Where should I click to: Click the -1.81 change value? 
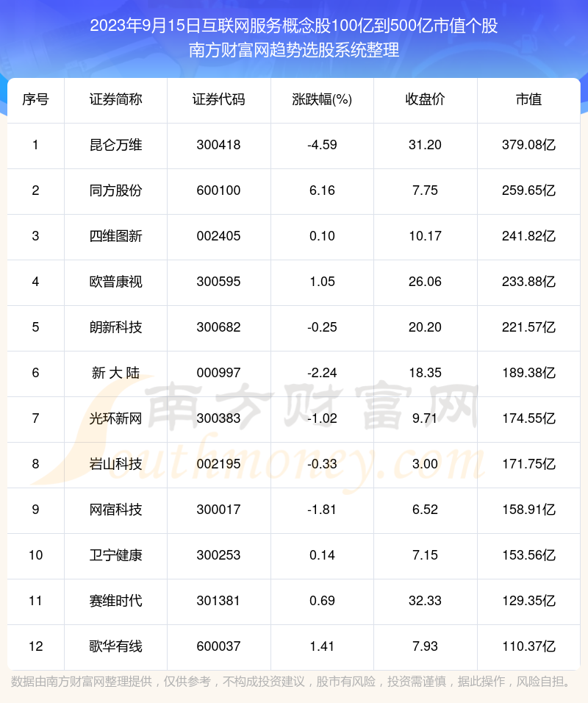(322, 510)
